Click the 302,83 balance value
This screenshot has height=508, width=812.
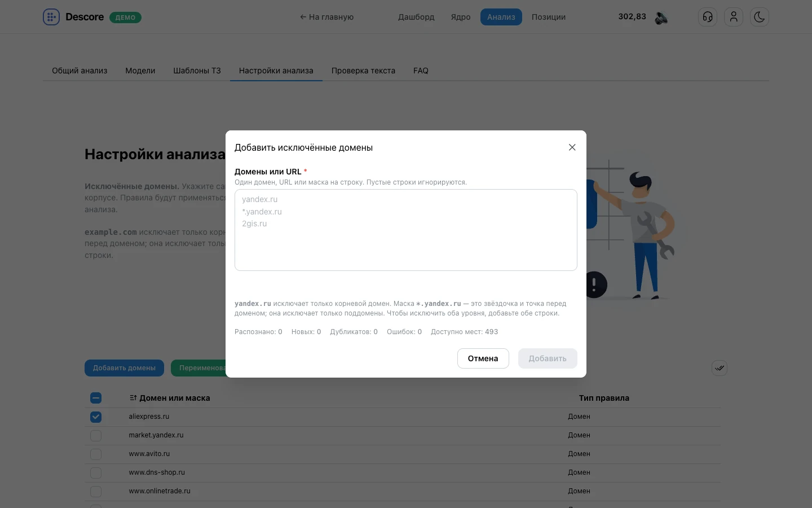(632, 17)
